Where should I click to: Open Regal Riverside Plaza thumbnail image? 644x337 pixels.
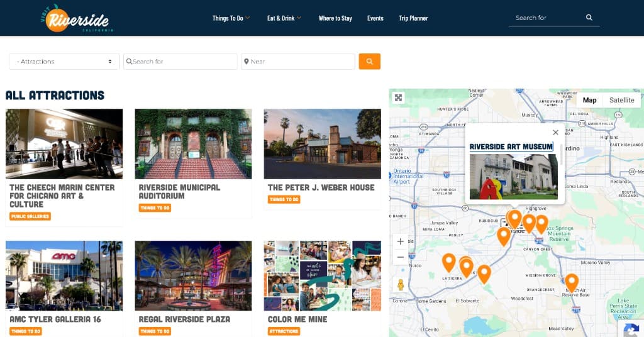(x=193, y=276)
